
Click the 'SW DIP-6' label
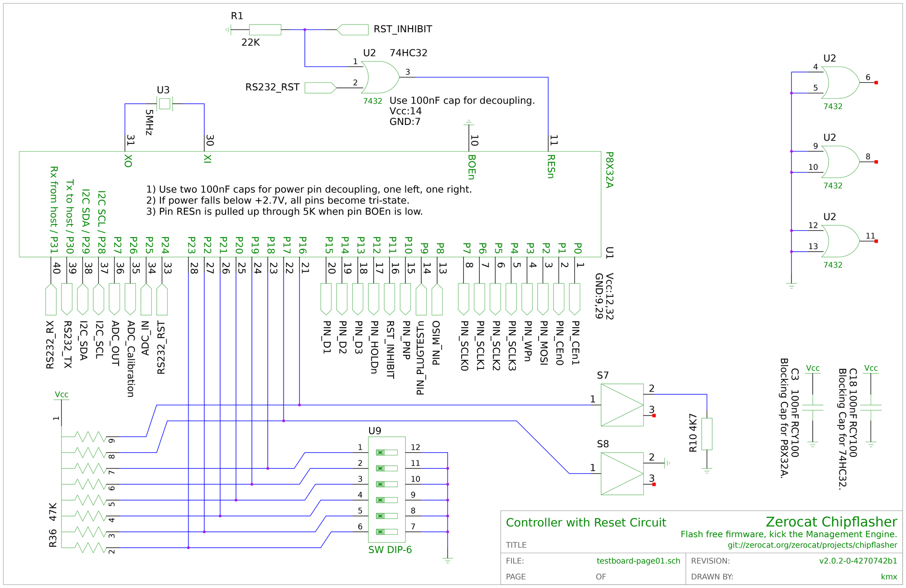click(x=390, y=550)
